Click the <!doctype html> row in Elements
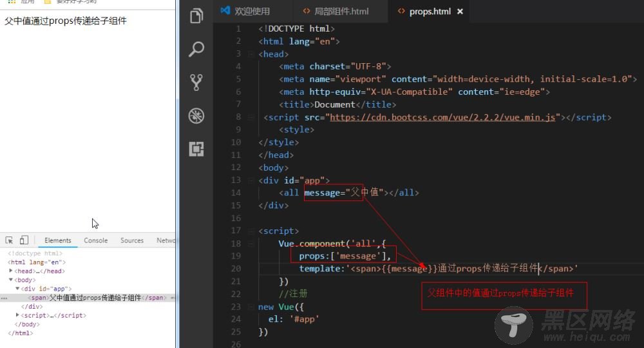Viewport: 644px width, 348px height. (35, 253)
